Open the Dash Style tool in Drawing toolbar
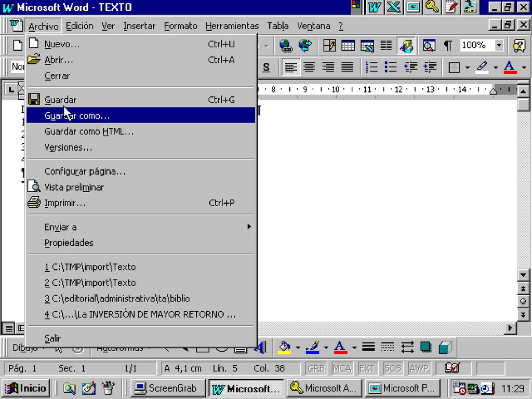The width and height of the screenshot is (532, 399). coord(388,347)
